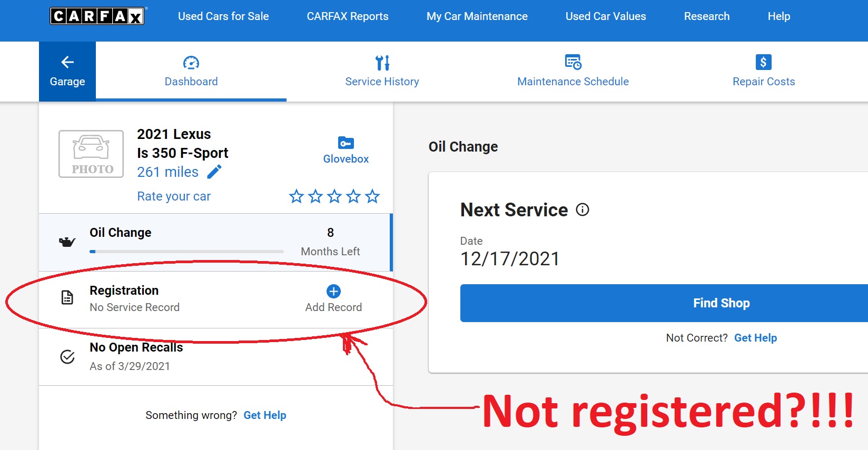The width and height of the screenshot is (868, 450).
Task: Rate the car four stars
Action: pyautogui.click(x=353, y=196)
